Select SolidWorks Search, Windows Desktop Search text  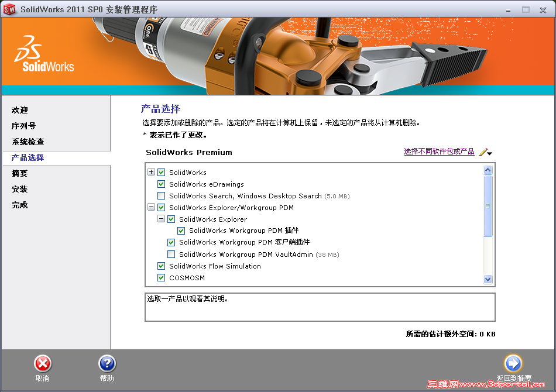point(245,196)
